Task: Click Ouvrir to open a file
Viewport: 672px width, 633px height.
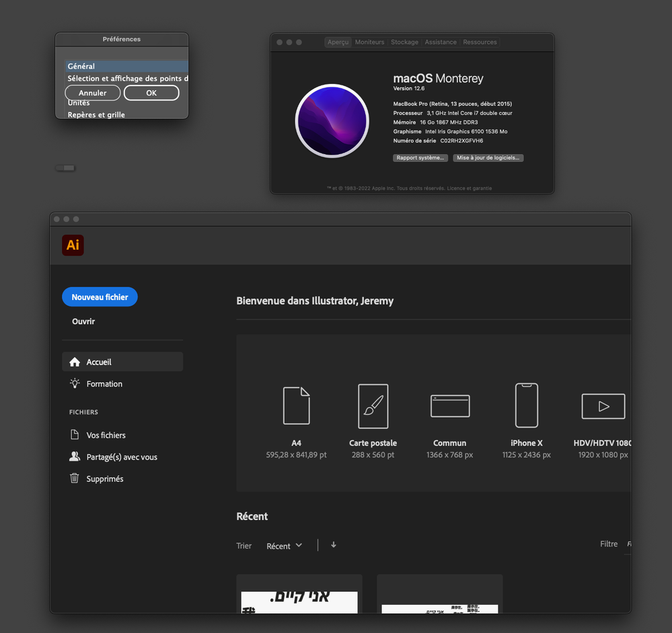Action: [x=83, y=322]
